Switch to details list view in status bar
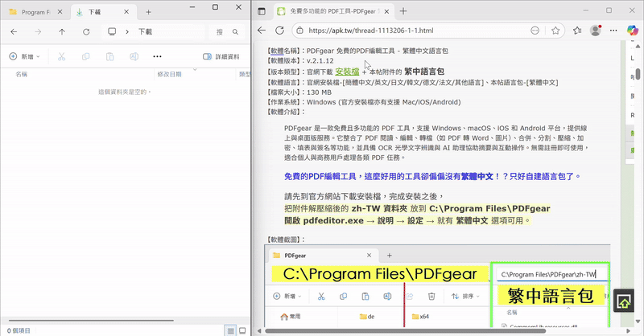Image resolution: width=644 pixels, height=336 pixels. [x=231, y=330]
